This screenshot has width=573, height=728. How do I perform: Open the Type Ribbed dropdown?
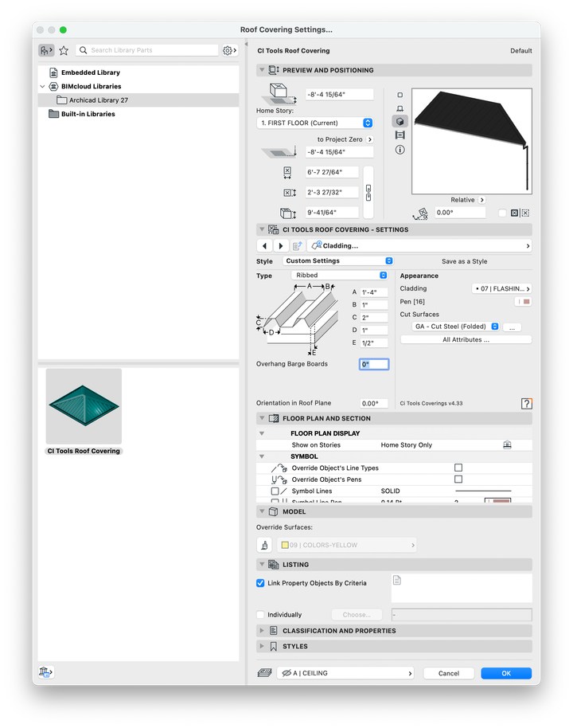pos(339,276)
